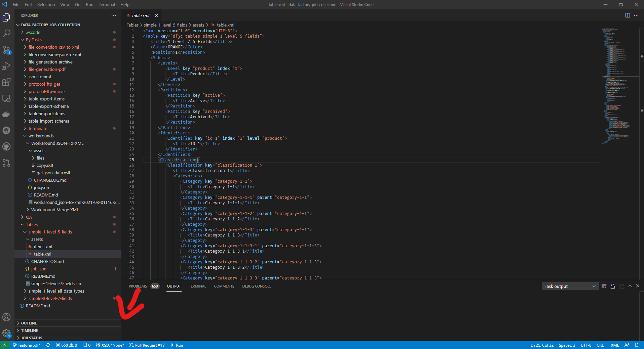This screenshot has width=644, height=349.
Task: Open the Search view in activity bar
Action: [6, 34]
